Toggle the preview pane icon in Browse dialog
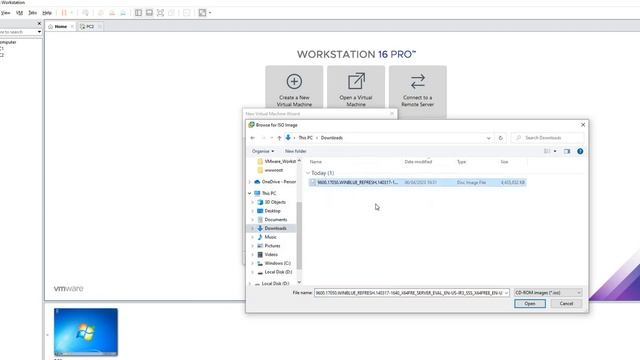Screen dimensions: 640x360 tap(567, 151)
